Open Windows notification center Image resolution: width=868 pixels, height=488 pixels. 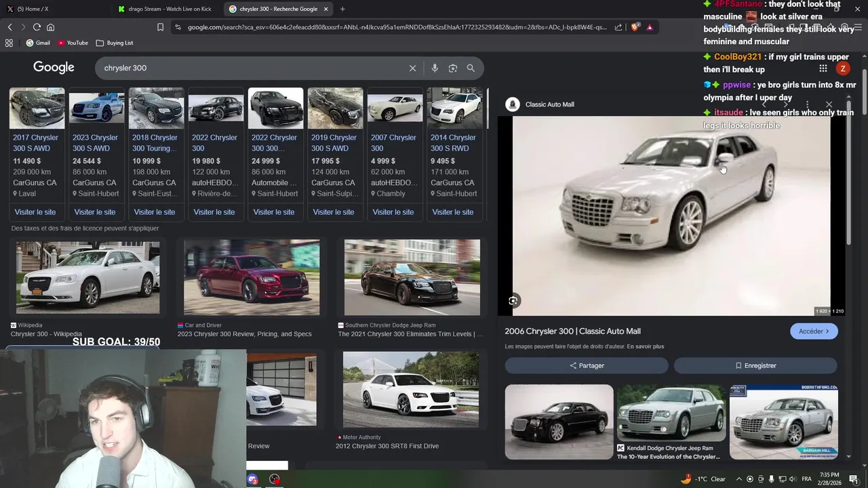pos(854,479)
